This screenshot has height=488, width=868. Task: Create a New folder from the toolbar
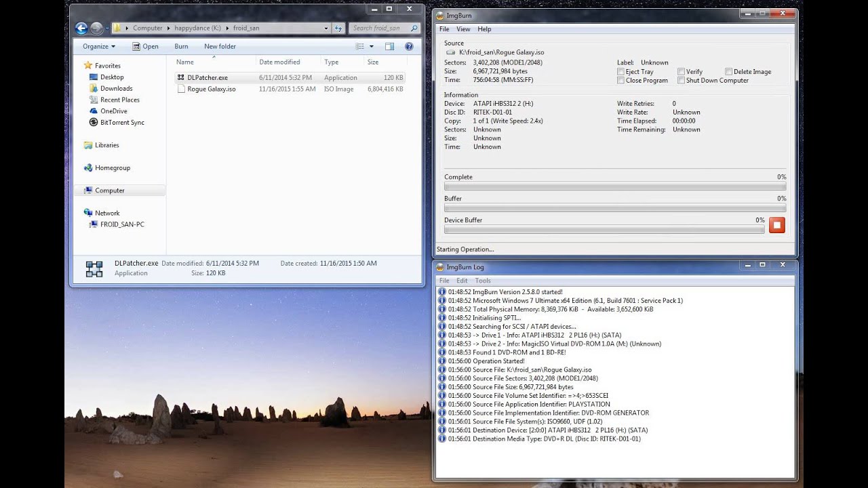tap(220, 46)
